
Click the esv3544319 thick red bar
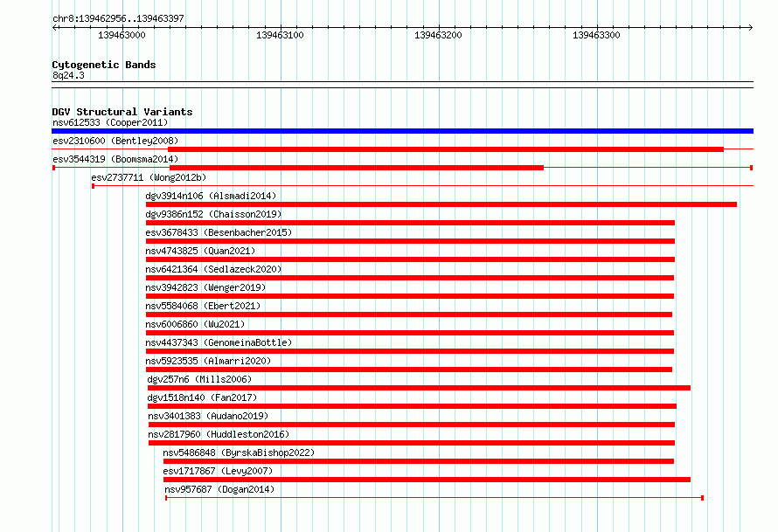(357, 168)
